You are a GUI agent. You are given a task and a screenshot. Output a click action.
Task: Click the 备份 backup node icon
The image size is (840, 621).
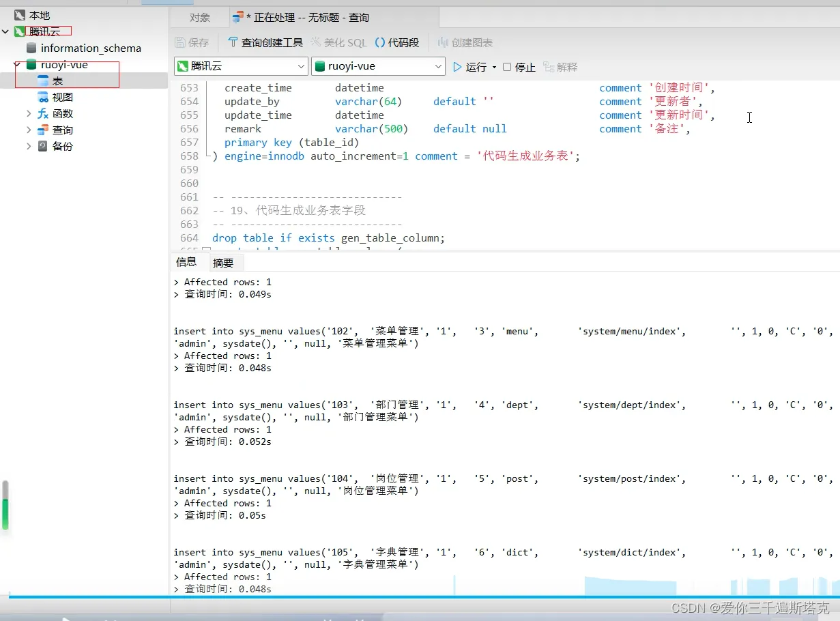43,146
